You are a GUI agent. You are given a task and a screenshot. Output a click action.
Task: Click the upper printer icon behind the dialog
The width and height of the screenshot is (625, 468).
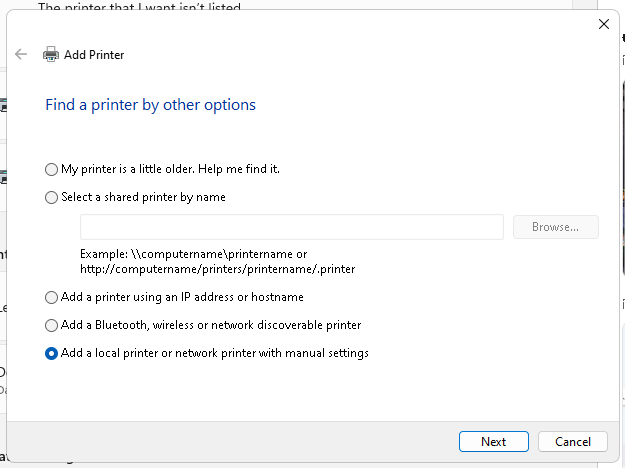coord(3,104)
